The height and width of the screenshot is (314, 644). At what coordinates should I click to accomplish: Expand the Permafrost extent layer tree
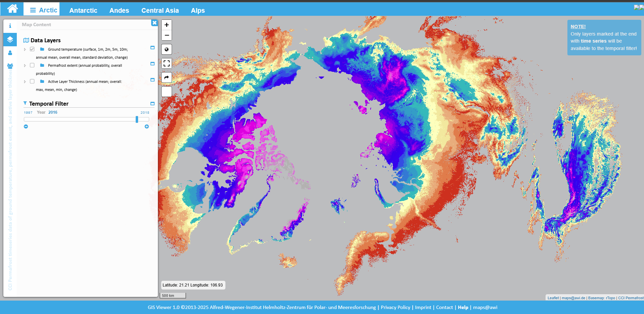click(x=25, y=65)
